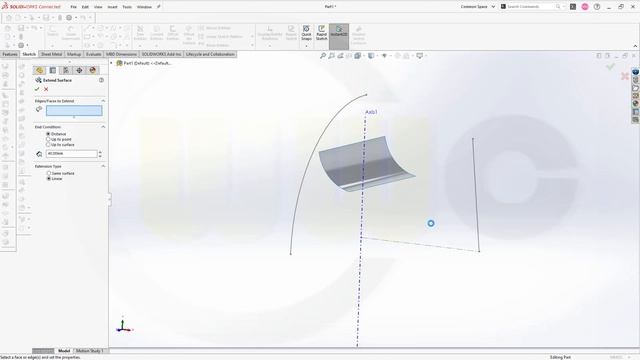The height and width of the screenshot is (360, 640).
Task: Click the Axis1 label in viewport
Action: pos(371,112)
